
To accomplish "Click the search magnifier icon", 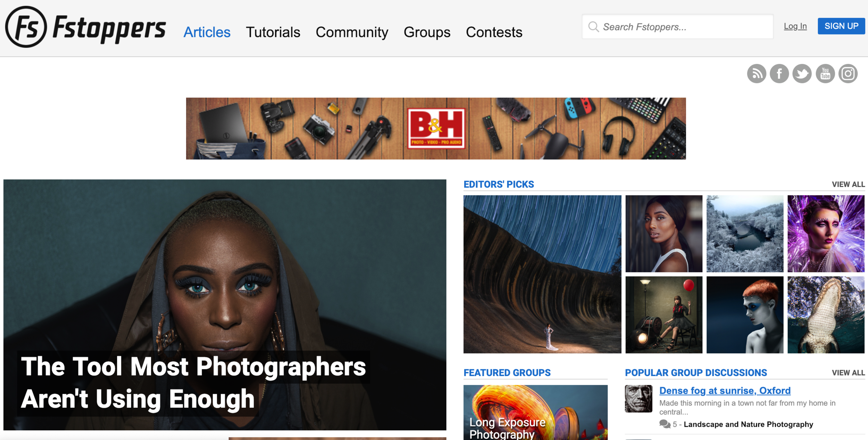I will click(x=593, y=27).
